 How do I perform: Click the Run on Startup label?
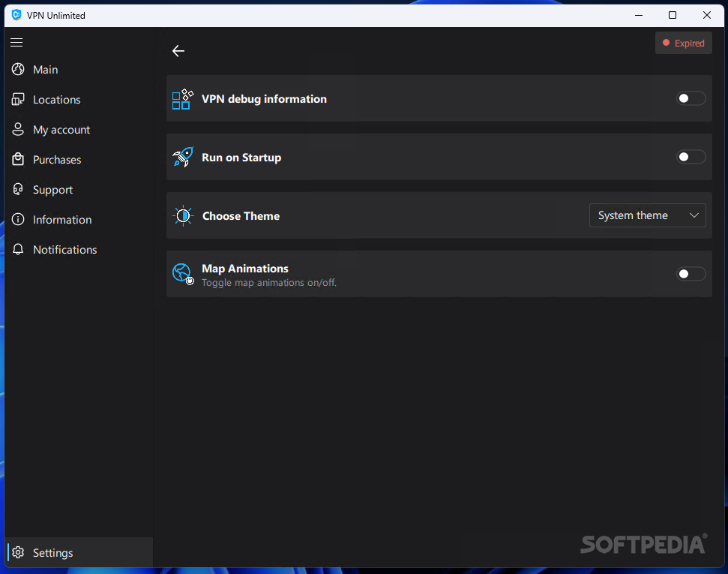pyautogui.click(x=241, y=158)
